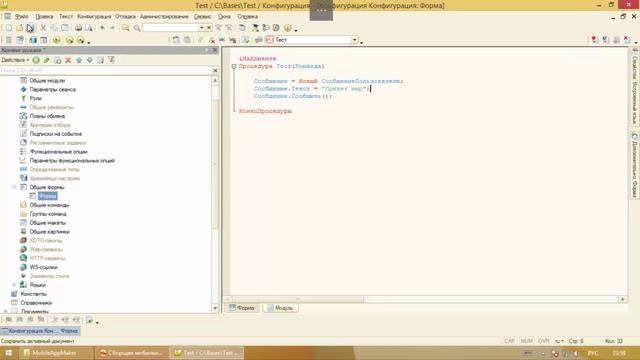Switch to the Форма tab below editor
640x360 pixels.
pos(242,308)
